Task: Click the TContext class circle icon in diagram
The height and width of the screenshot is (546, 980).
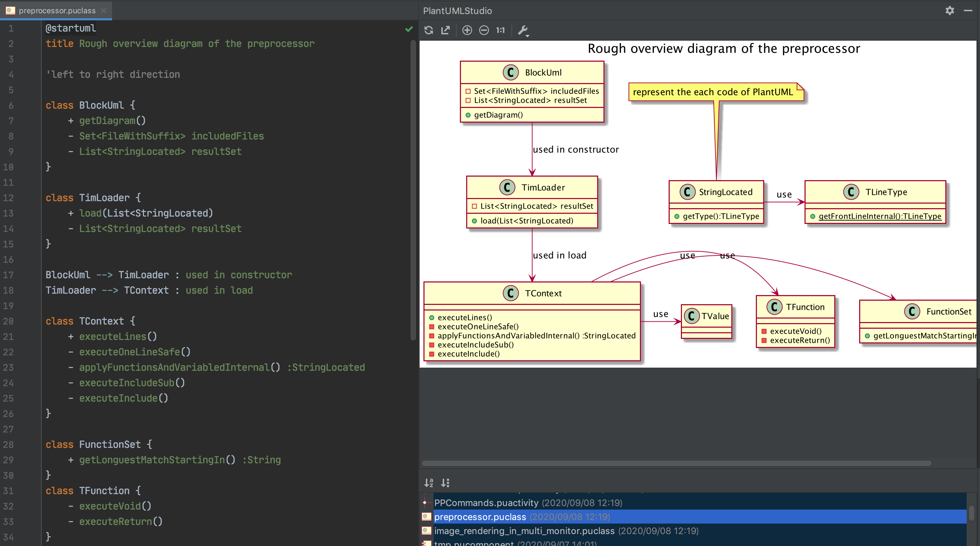Action: [511, 293]
